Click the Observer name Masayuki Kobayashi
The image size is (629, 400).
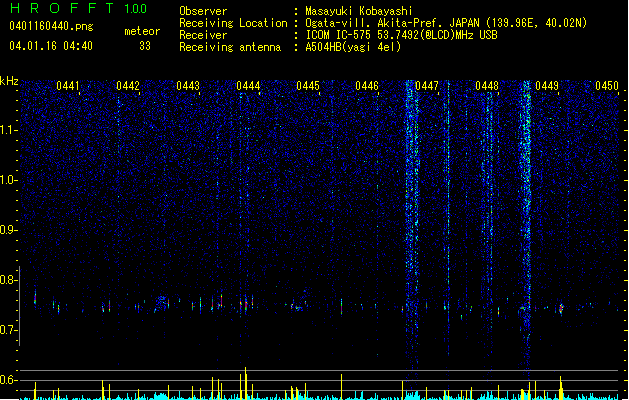tap(359, 11)
